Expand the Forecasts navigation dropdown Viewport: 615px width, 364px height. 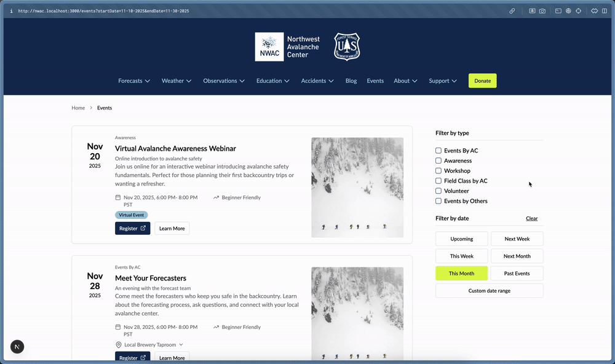[134, 81]
